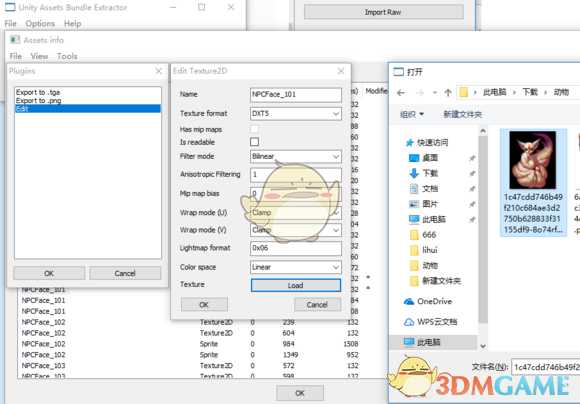The image size is (580, 404).
Task: Toggle the Is readable checkbox
Action: tap(254, 142)
